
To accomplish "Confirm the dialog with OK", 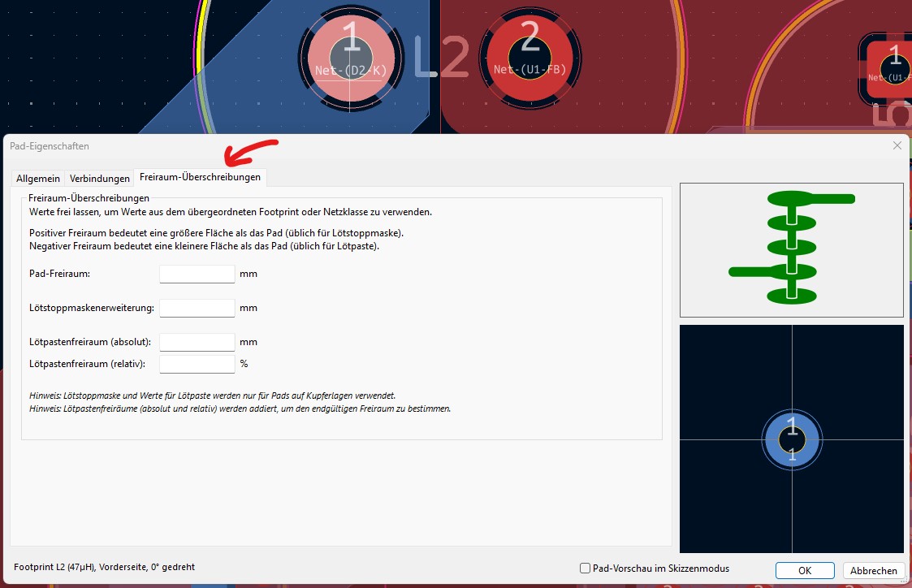I will [x=804, y=571].
